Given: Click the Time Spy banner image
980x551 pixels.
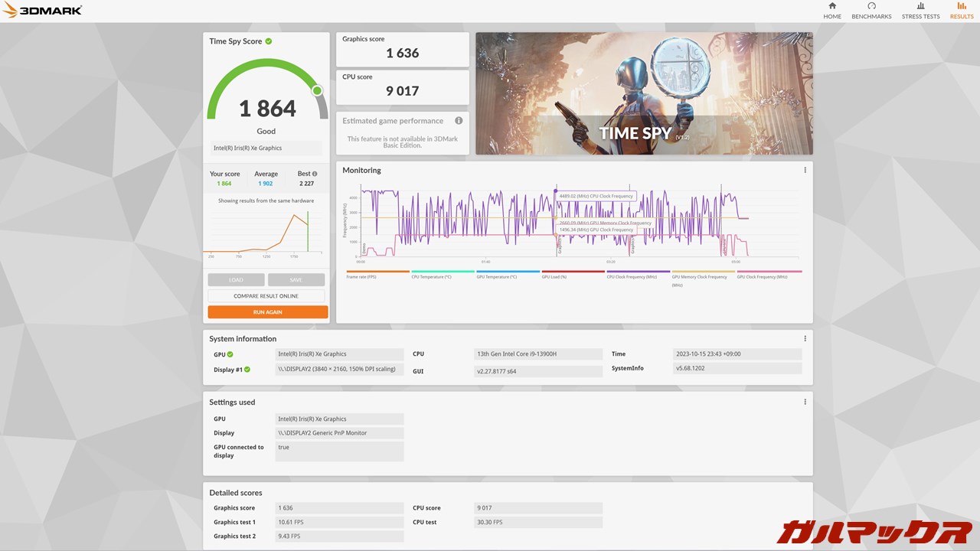Looking at the screenshot, I should click(644, 93).
